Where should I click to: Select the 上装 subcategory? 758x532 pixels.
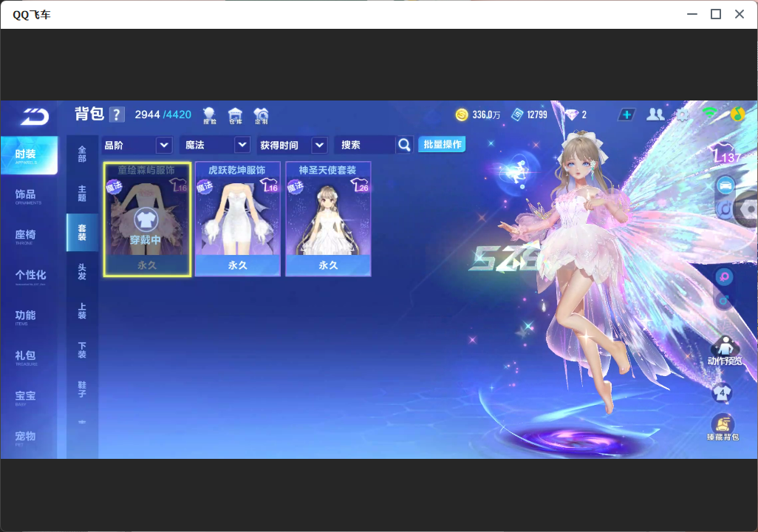point(82,311)
